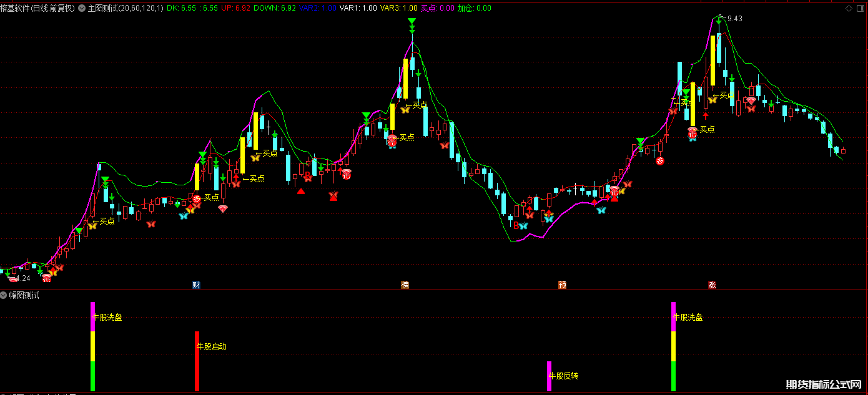The width and height of the screenshot is (868, 395).
Task: Open the 幅图测试 sub-chart indicator name
Action: point(24,295)
